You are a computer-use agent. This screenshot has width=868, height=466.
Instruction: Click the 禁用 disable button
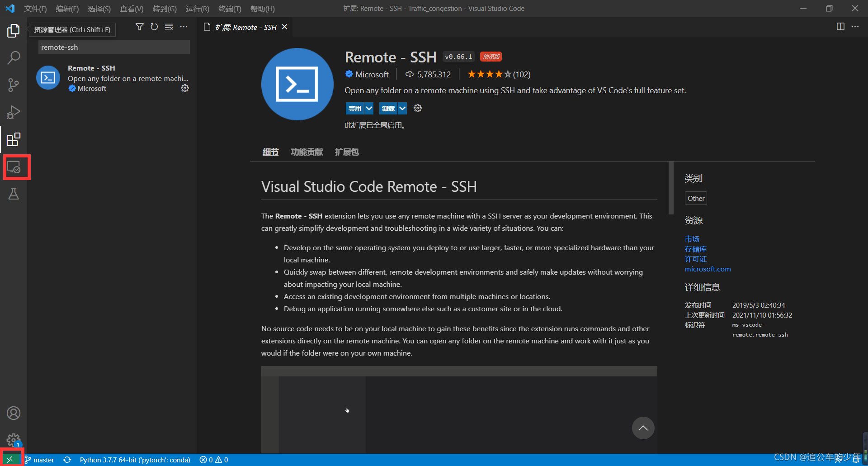(x=355, y=108)
